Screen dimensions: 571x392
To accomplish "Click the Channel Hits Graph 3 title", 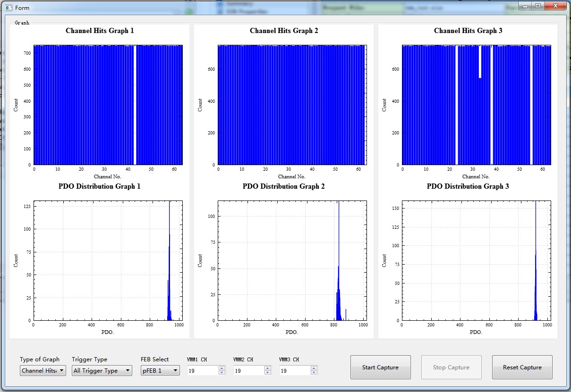I will click(x=468, y=31).
